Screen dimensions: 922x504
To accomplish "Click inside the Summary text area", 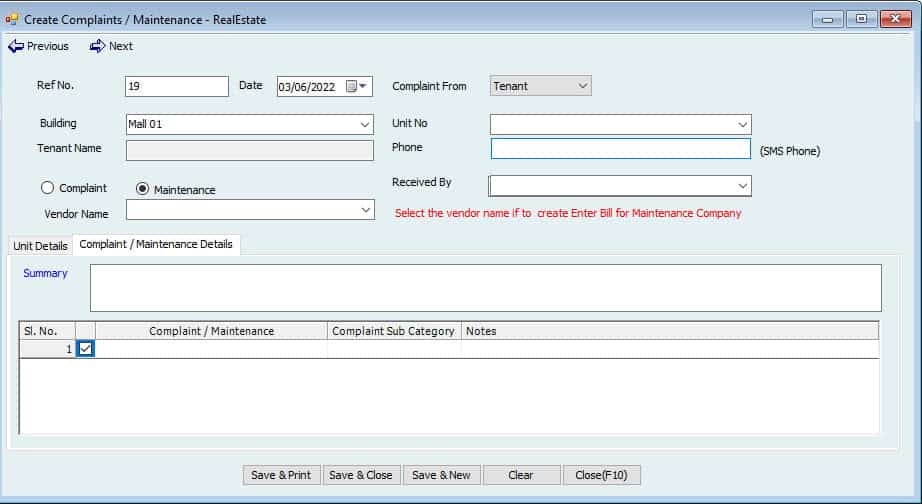I will (x=485, y=288).
